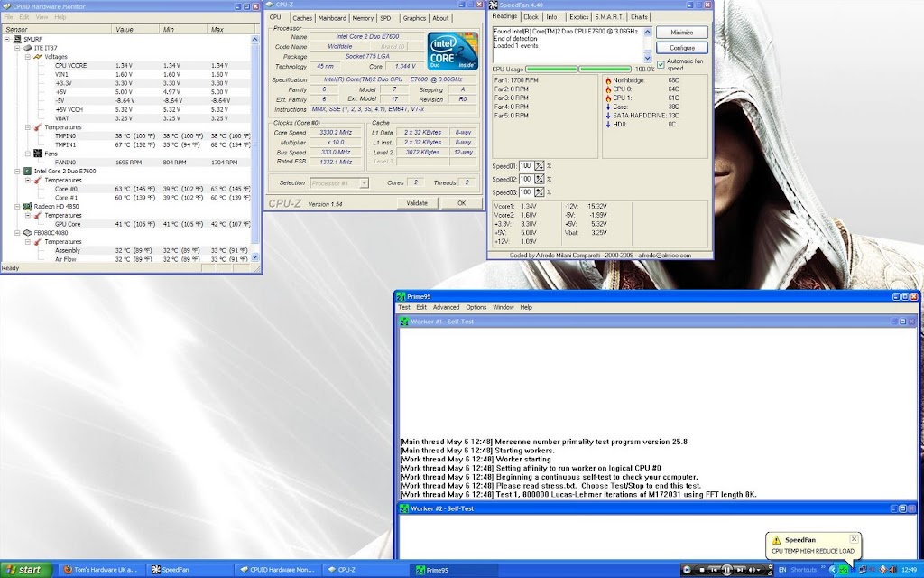Click the SATA HARDDRIVE down-arrow temperature icon
Image resolution: width=924 pixels, height=578 pixels.
click(x=608, y=117)
